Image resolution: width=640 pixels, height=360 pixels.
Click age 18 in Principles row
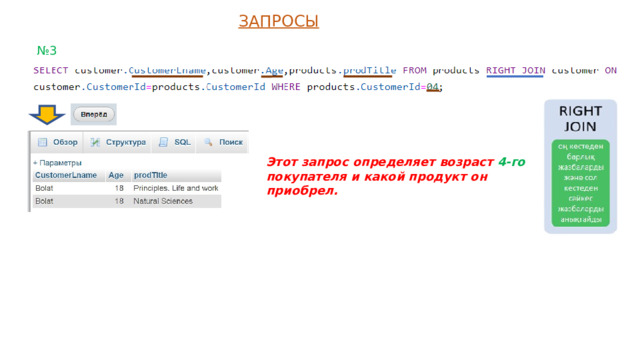pos(119,188)
